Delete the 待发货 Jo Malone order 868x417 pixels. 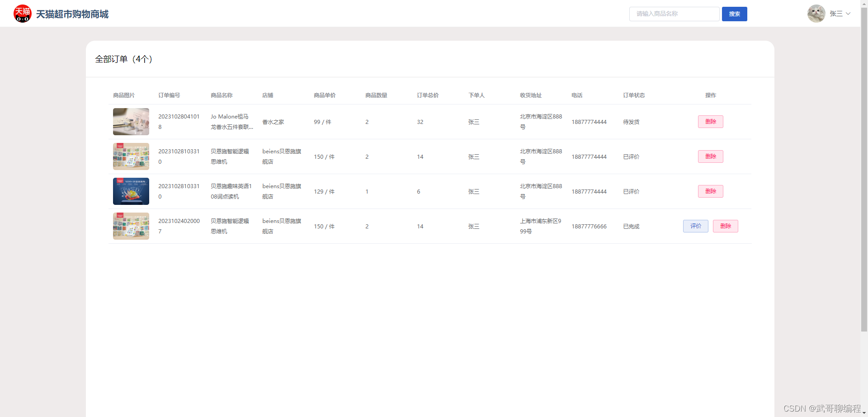pyautogui.click(x=710, y=122)
